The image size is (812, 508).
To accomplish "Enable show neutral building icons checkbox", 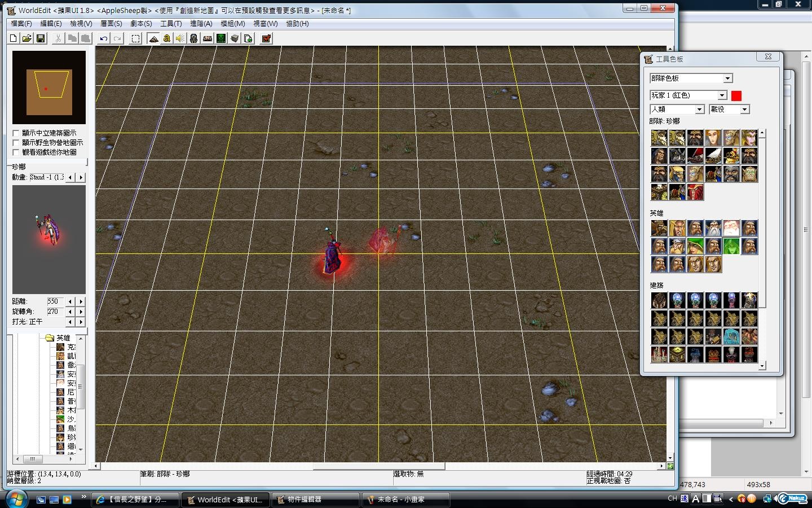I will (x=16, y=133).
